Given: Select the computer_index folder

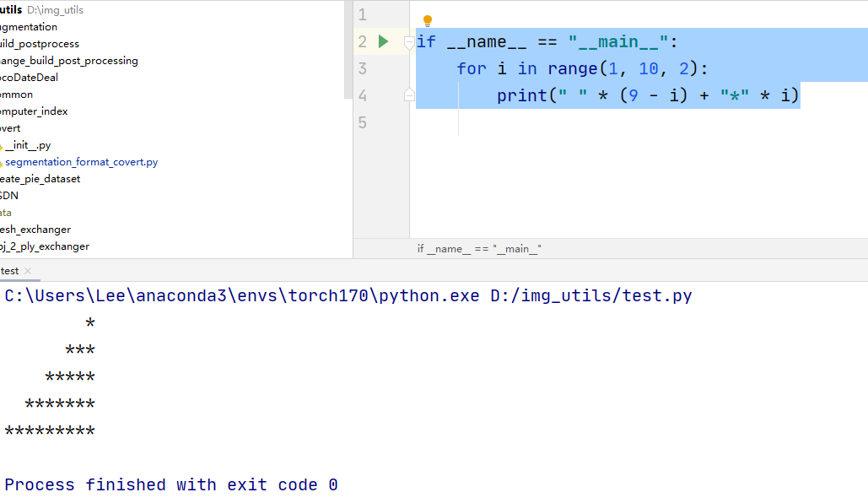Looking at the screenshot, I should coord(34,111).
